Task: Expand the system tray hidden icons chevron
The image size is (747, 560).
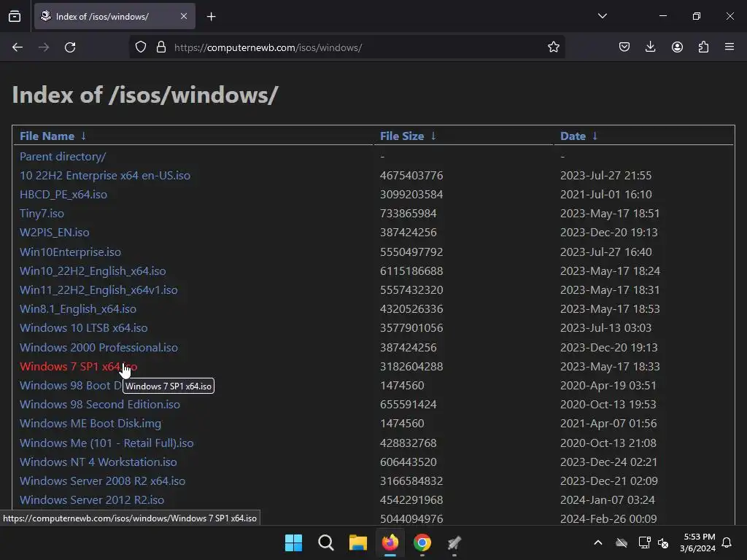Action: click(598, 542)
